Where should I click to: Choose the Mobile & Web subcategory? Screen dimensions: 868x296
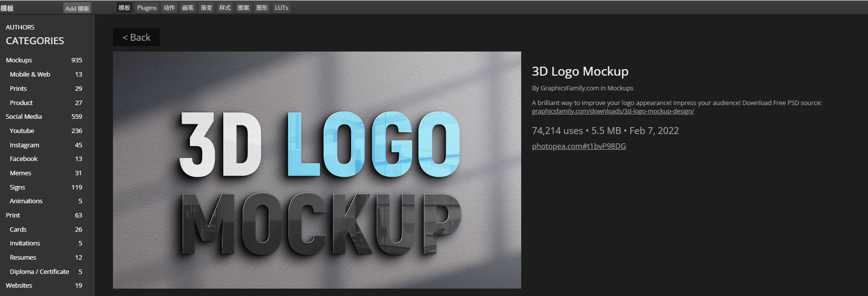click(x=30, y=75)
